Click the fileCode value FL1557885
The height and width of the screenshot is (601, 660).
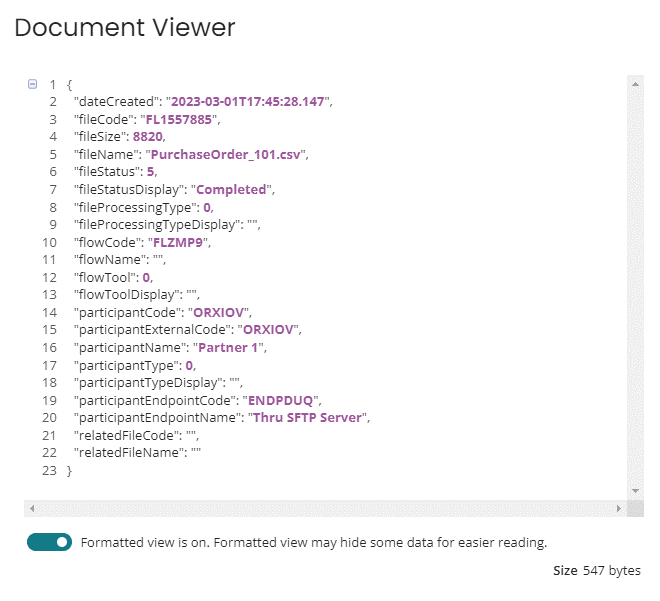tap(178, 120)
